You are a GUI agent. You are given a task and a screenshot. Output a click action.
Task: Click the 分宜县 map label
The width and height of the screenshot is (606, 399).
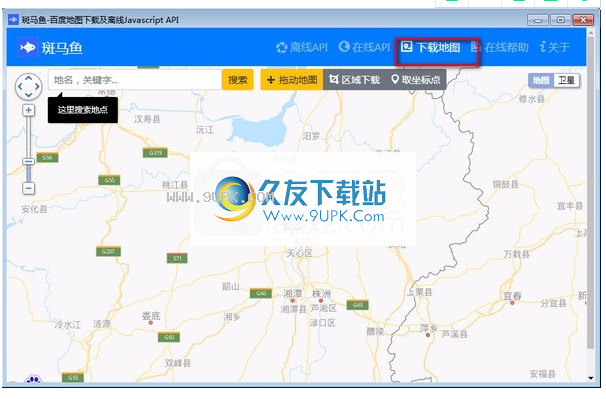[x=553, y=303]
